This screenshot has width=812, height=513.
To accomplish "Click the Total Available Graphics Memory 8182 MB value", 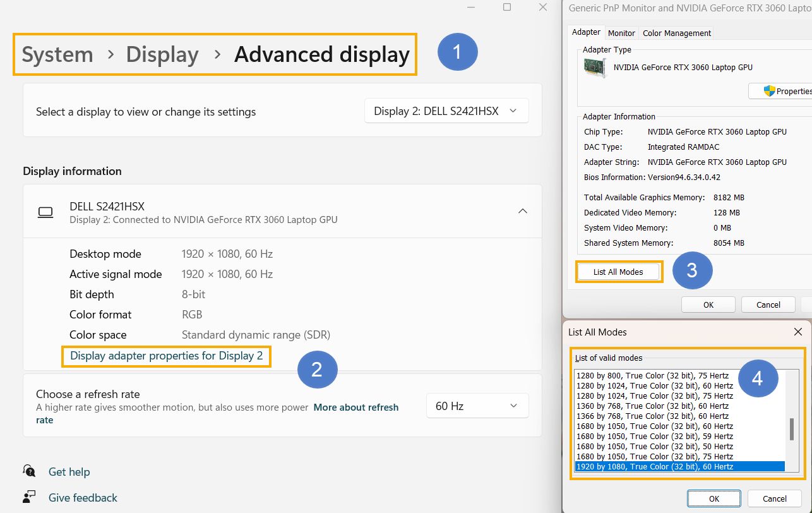I will [729, 198].
